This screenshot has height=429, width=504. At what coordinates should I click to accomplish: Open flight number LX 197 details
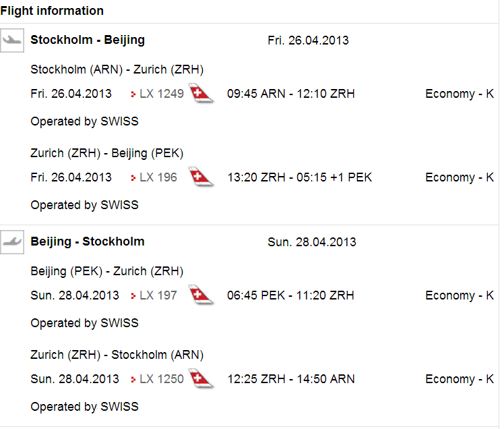[x=158, y=295]
